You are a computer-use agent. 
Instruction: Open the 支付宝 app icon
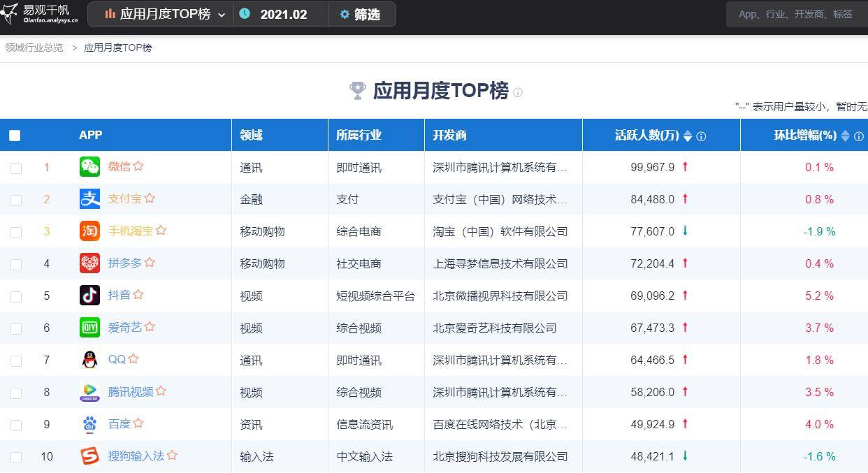pos(89,198)
